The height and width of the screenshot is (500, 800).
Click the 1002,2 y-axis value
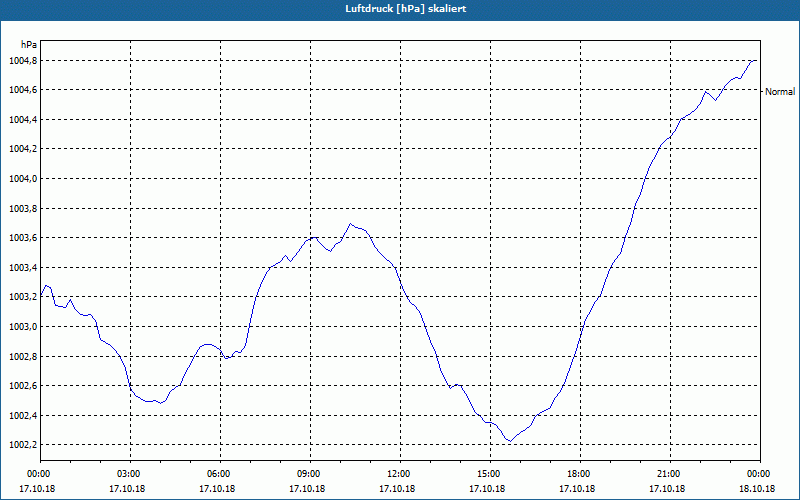coord(23,445)
